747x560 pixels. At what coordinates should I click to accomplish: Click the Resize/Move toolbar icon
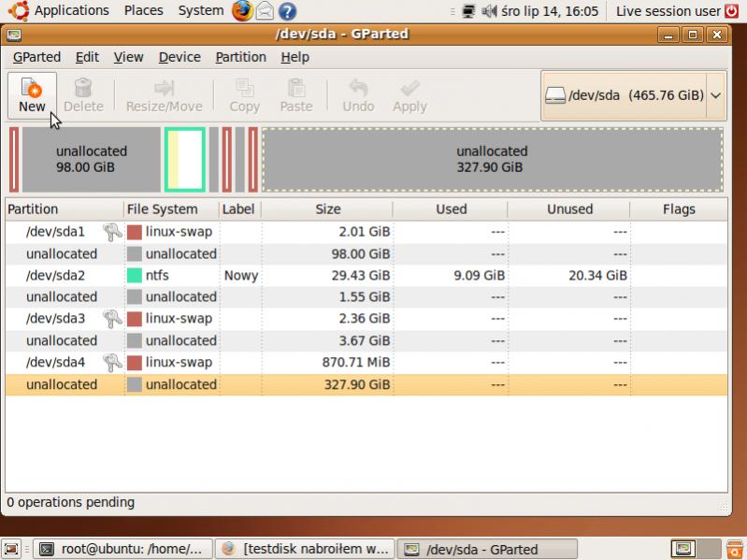164,89
